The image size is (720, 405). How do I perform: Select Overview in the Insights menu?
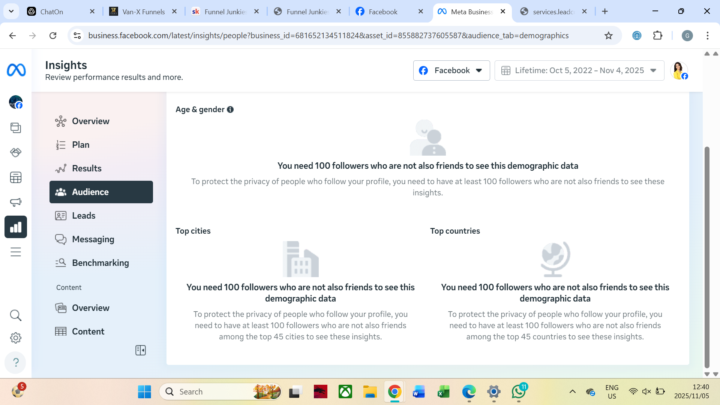101,121
